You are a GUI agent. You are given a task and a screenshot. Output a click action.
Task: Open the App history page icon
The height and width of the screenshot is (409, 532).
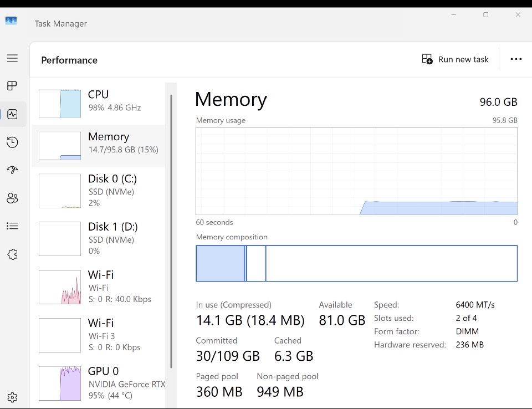click(x=12, y=142)
